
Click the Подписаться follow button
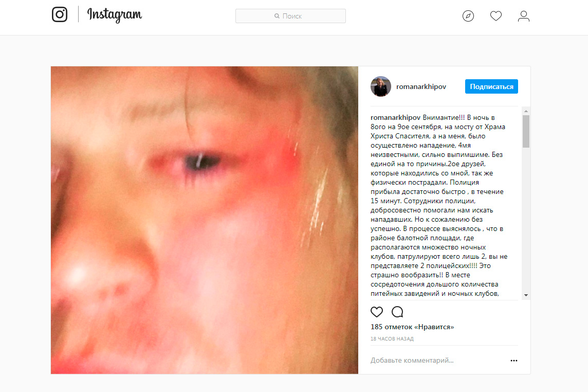tap(491, 86)
